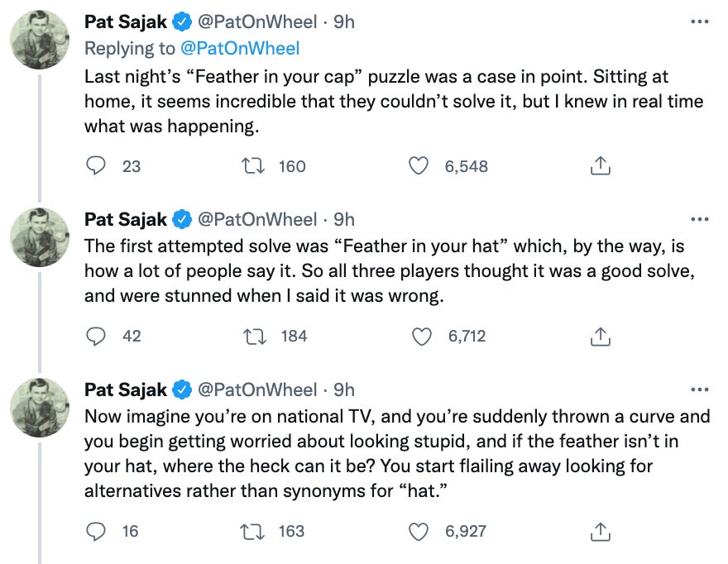Share the "Feather in your hat" tweet
Screen dimensions: 728x564
pyautogui.click(x=600, y=337)
